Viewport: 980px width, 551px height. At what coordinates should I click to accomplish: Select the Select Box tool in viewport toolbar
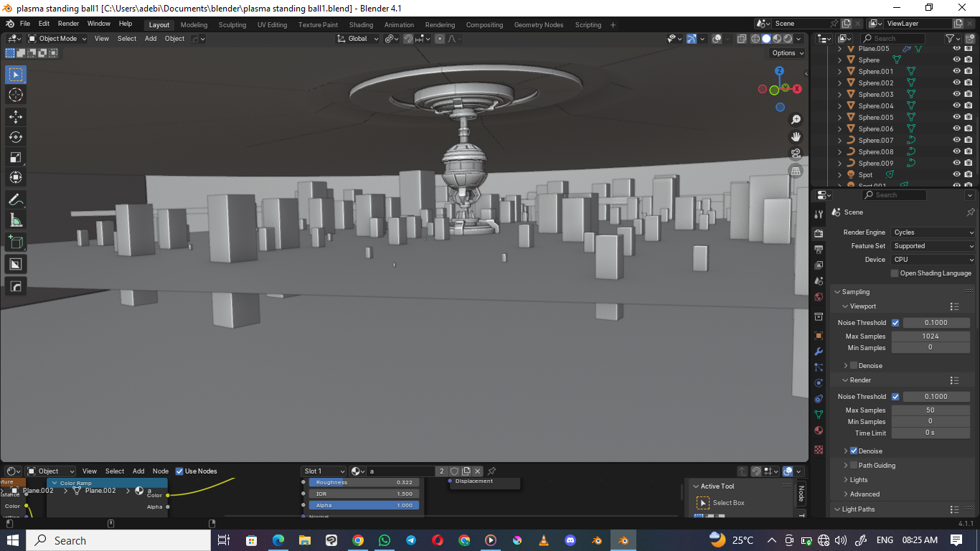16,75
